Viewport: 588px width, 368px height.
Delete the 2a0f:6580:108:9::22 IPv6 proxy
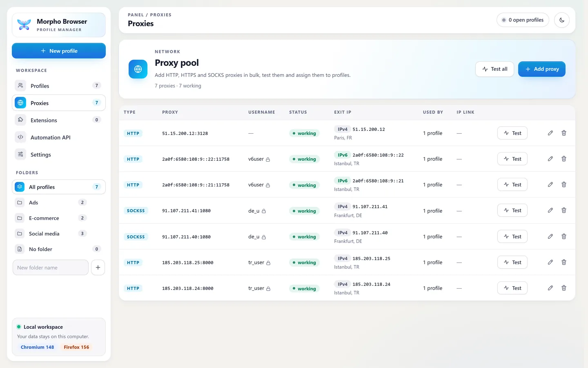click(564, 159)
